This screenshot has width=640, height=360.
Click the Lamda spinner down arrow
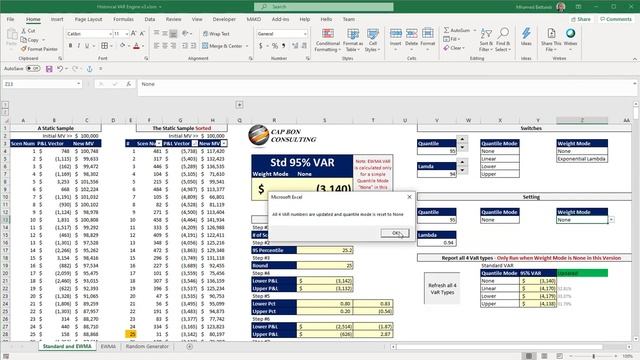[462, 170]
